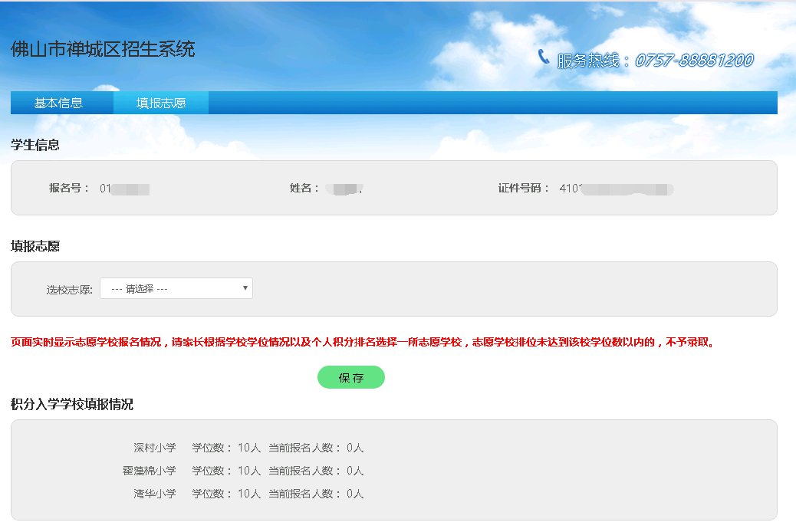Open the 填报志愿 tab in navigation bar
796x532 pixels.
pyautogui.click(x=161, y=103)
